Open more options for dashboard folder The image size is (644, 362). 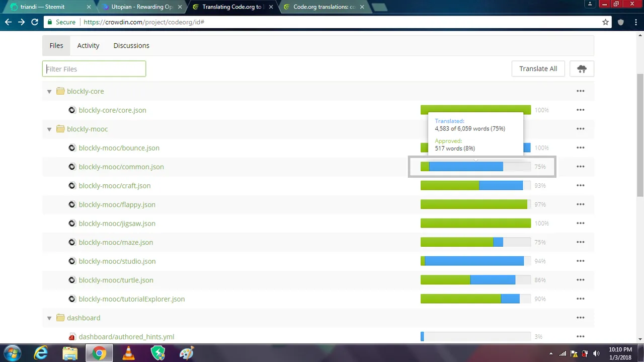581,318
